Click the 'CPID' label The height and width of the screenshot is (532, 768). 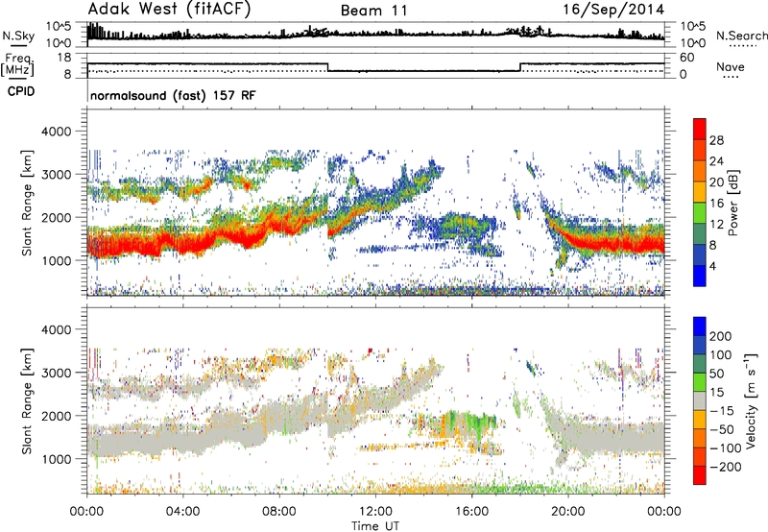click(x=21, y=91)
